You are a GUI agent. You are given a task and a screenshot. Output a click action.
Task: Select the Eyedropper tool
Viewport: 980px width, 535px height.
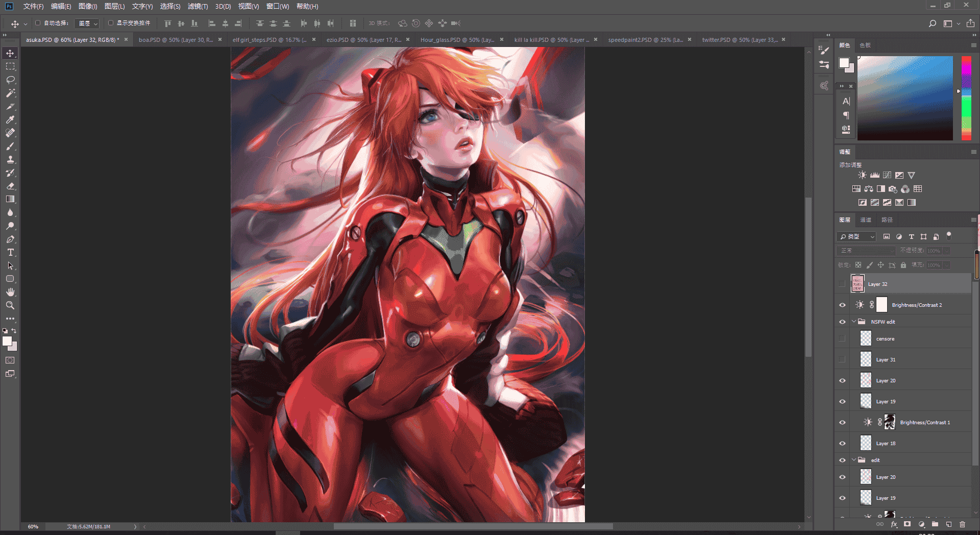(10, 119)
